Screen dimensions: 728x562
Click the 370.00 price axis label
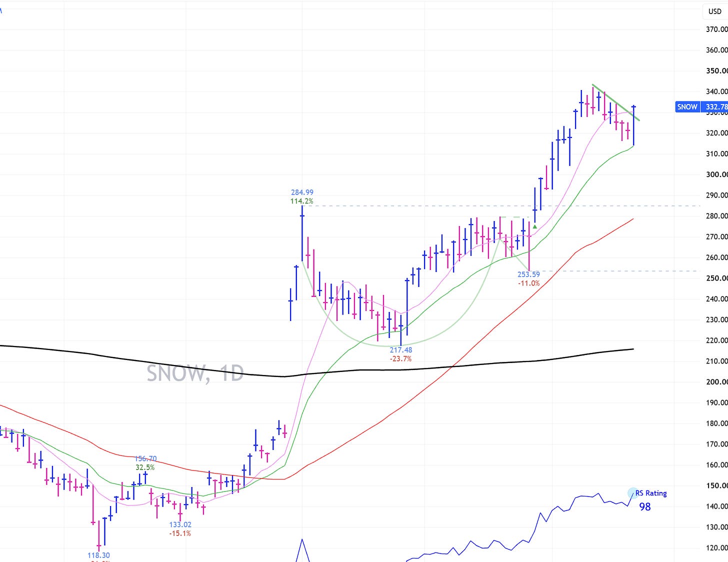pyautogui.click(x=716, y=29)
